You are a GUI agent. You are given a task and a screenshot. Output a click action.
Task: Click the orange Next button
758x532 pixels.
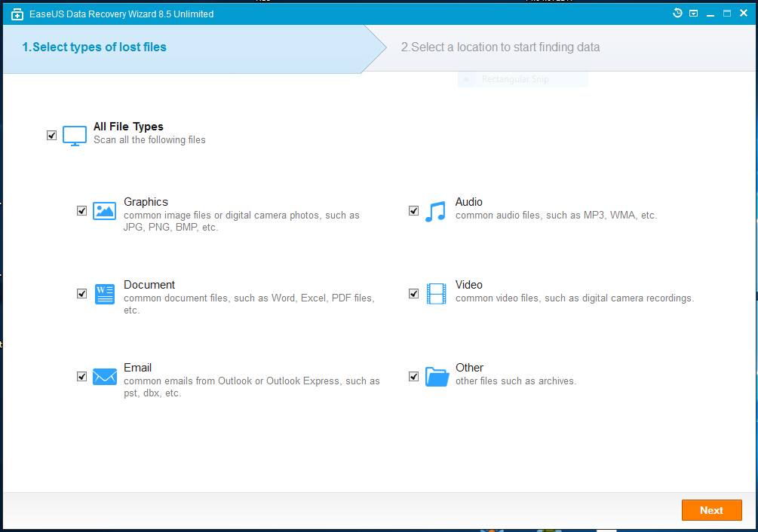tap(711, 510)
